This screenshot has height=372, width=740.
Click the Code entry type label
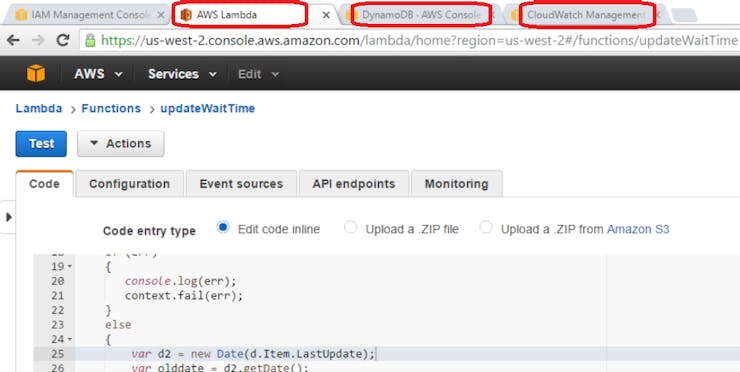click(x=149, y=231)
